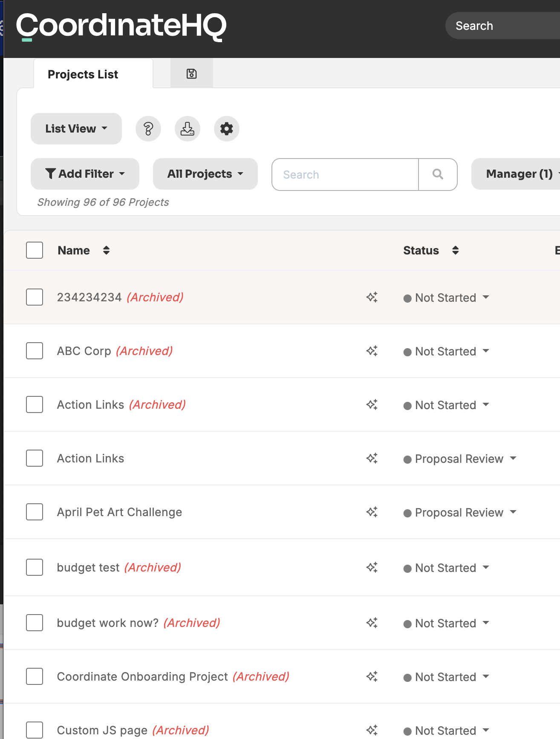Click sparkle icon for budget test

pos(372,567)
